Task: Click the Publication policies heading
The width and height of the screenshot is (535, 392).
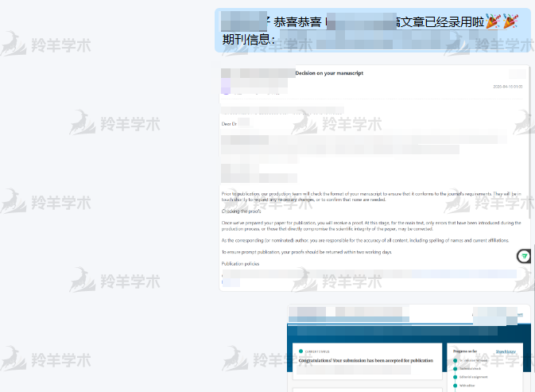Action: (240, 263)
